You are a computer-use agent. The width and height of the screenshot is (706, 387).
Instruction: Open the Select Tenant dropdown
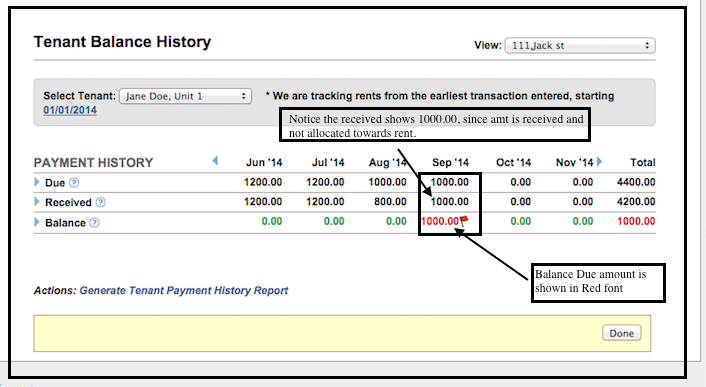185,96
